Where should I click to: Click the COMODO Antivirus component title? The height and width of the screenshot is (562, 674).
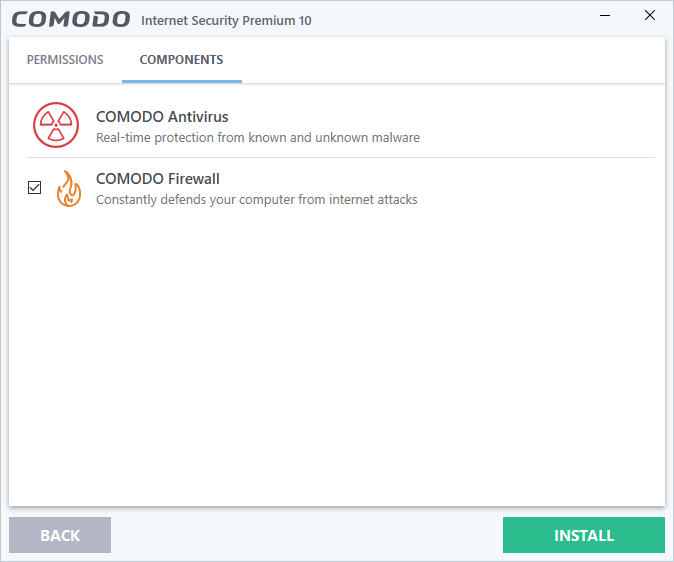point(162,117)
